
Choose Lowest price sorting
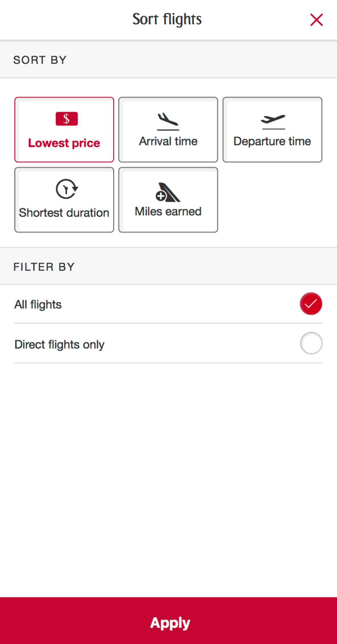point(64,129)
